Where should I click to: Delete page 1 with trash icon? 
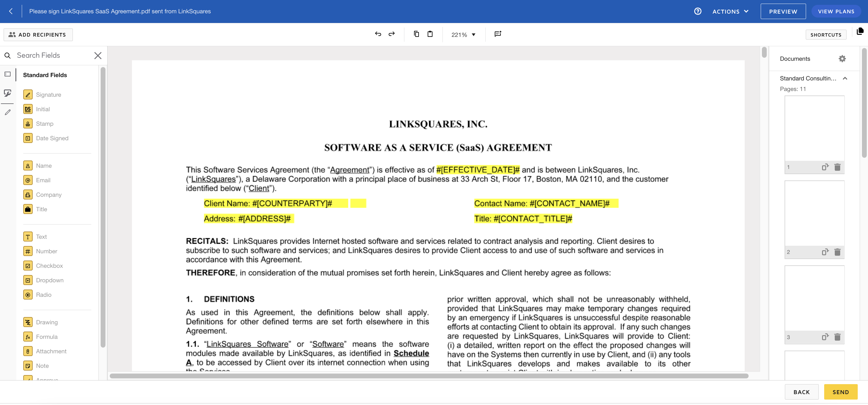point(837,167)
